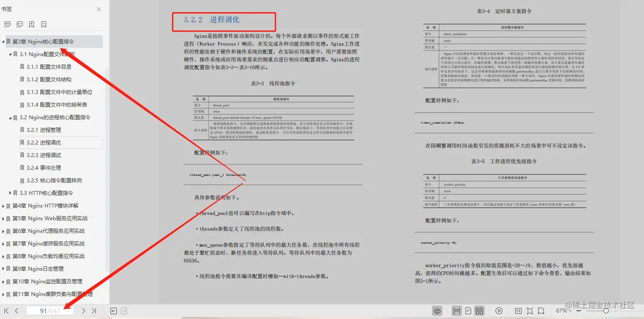Collapse all bookmarks with the collapse-all icon
The image size is (644, 319).
pos(19,24)
